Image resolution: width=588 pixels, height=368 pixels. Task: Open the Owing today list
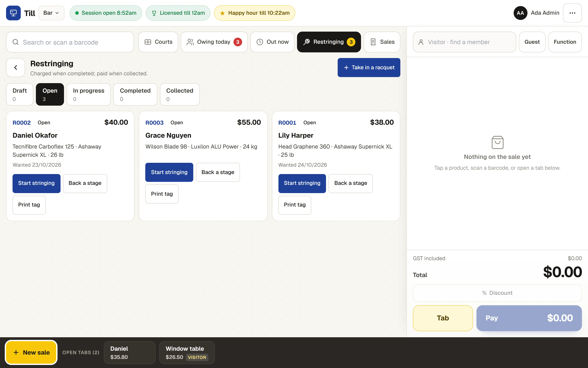214,42
